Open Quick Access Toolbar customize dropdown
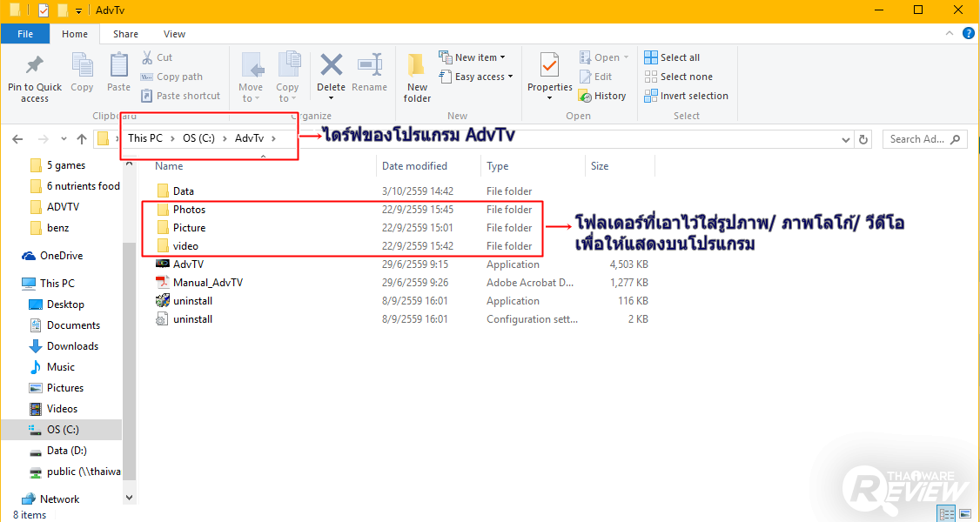This screenshot has height=522, width=980. click(x=78, y=10)
